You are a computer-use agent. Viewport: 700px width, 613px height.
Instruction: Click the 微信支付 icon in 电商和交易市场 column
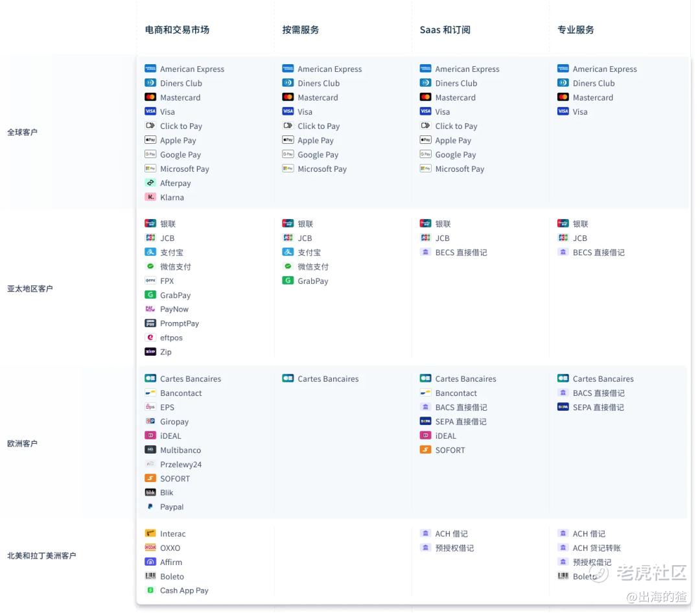150,266
